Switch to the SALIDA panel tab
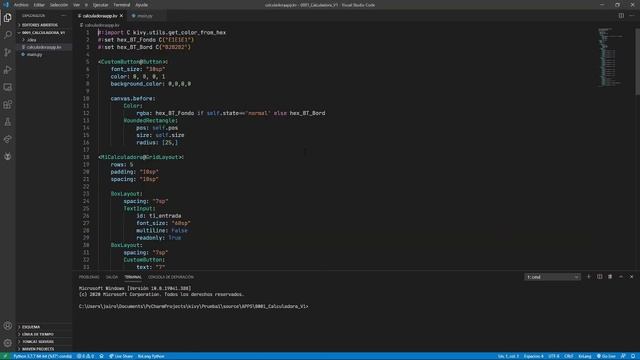Image resolution: width=640 pixels, height=360 pixels. pos(112,277)
